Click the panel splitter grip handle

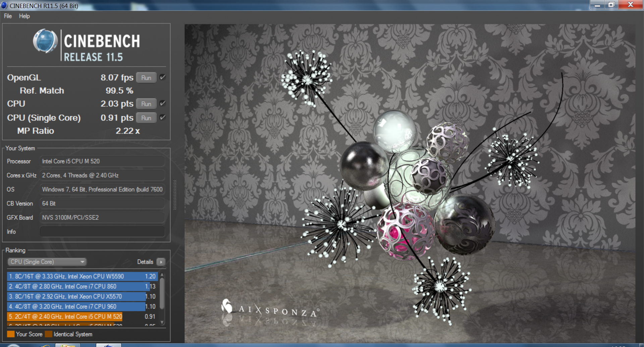point(175,195)
